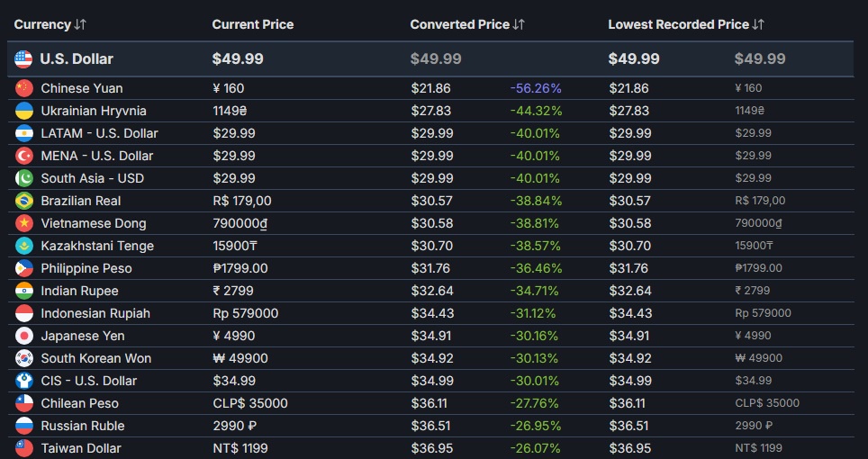
Task: Click the Philippine Peso flag icon
Action: click(x=24, y=268)
